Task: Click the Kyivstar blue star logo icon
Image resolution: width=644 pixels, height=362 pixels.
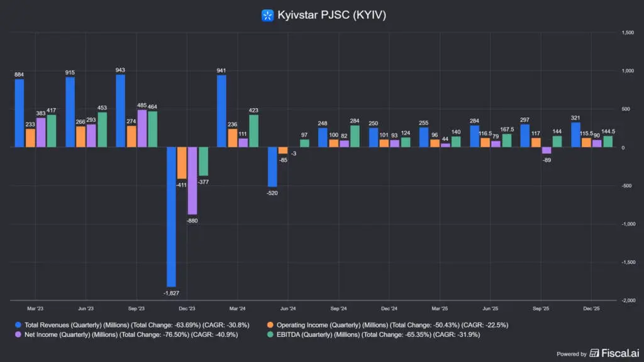Action: click(267, 16)
